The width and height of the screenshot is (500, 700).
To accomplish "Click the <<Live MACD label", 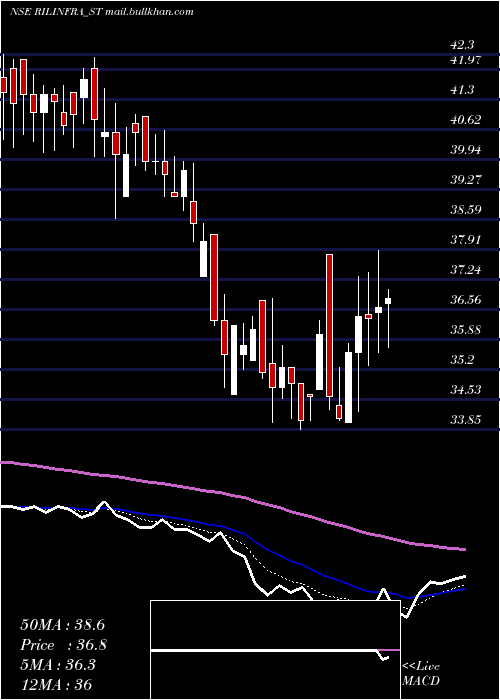I will 421,673.
